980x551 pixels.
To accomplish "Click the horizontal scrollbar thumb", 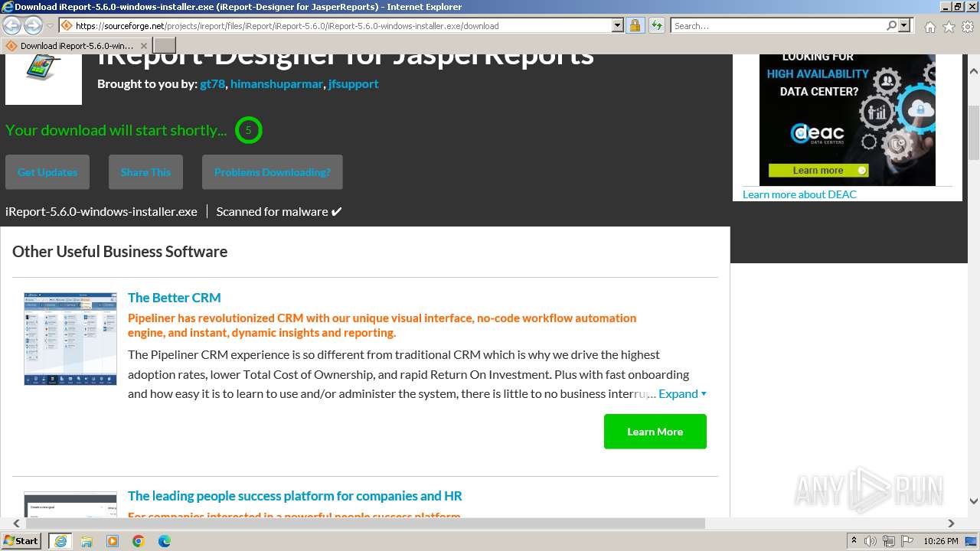I will pos(365,523).
